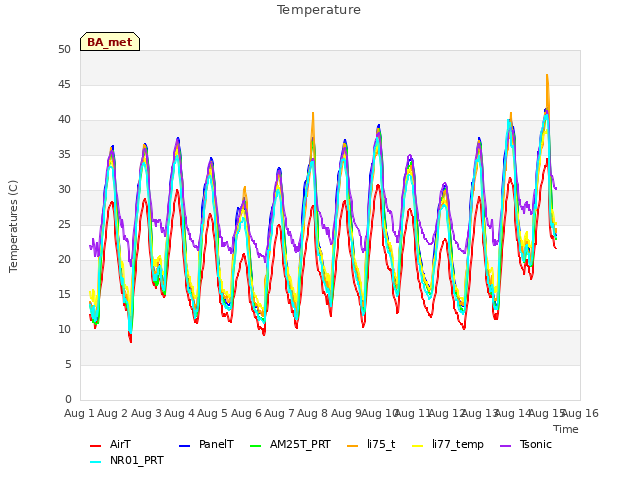This screenshot has width=640, height=480.
Task: Click the orange li75_t spike peak on Aug 15
Action: coord(547,75)
